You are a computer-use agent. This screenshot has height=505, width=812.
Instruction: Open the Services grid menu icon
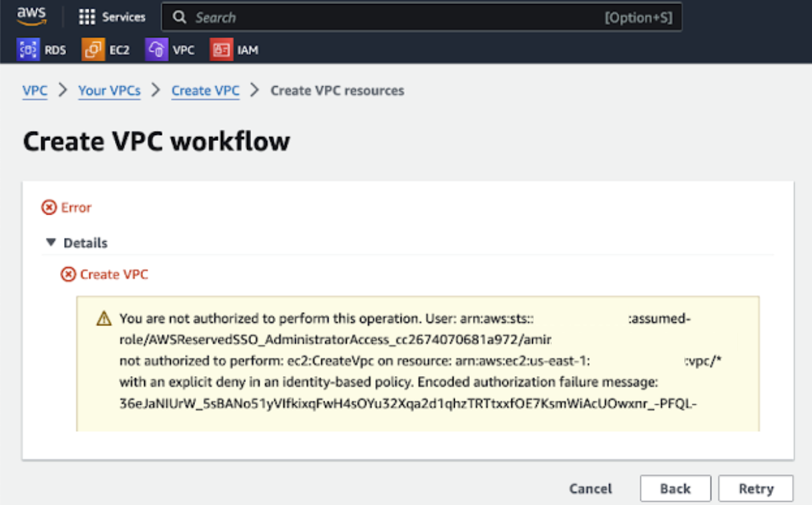[87, 17]
